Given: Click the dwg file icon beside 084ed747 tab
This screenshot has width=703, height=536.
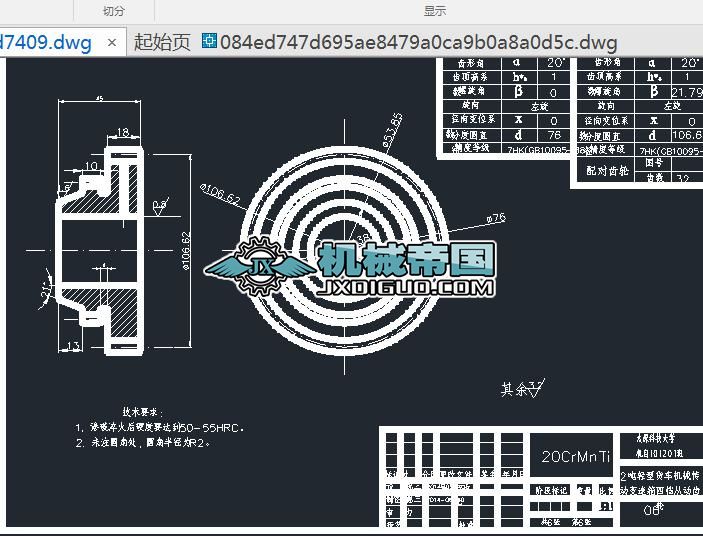Looking at the screenshot, I should (x=209, y=40).
